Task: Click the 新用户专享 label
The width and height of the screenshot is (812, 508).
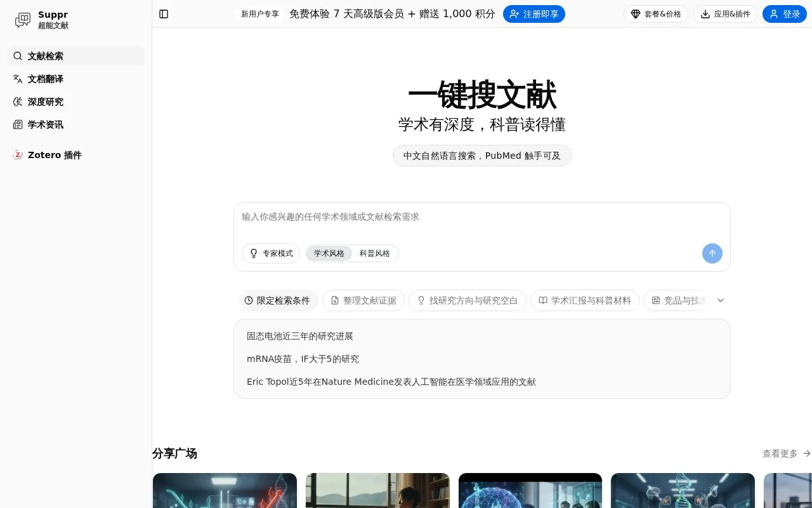Action: (260, 14)
